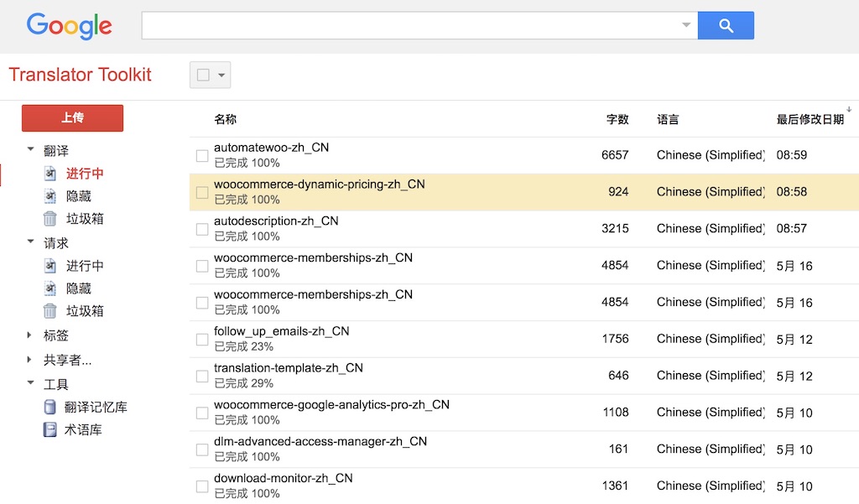The width and height of the screenshot is (859, 504).
Task: Open the 翻译记忆库 database icon
Action: tap(50, 408)
